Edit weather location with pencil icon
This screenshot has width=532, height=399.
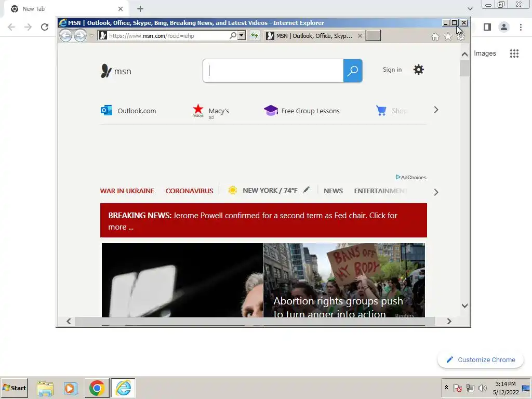[x=306, y=190]
